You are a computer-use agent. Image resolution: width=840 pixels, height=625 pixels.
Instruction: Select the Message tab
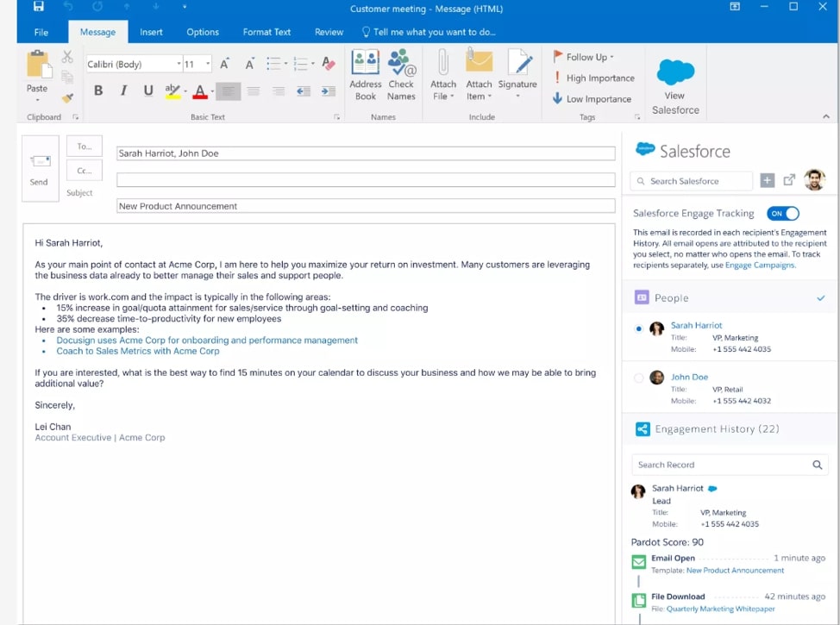tap(97, 32)
